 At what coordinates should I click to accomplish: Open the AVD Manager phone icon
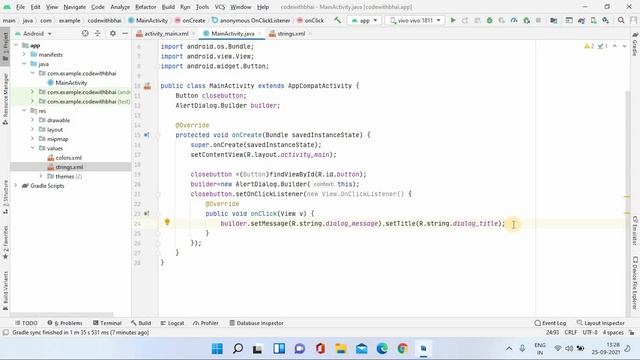pyautogui.click(x=593, y=20)
